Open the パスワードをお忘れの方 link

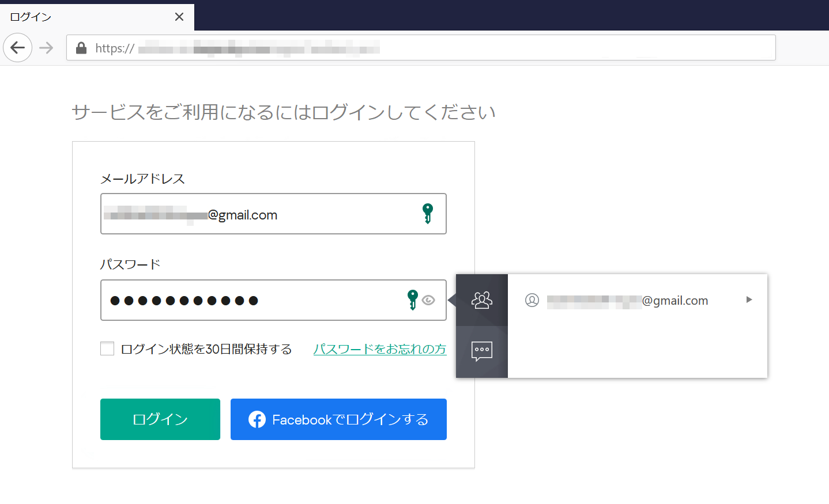(x=380, y=349)
